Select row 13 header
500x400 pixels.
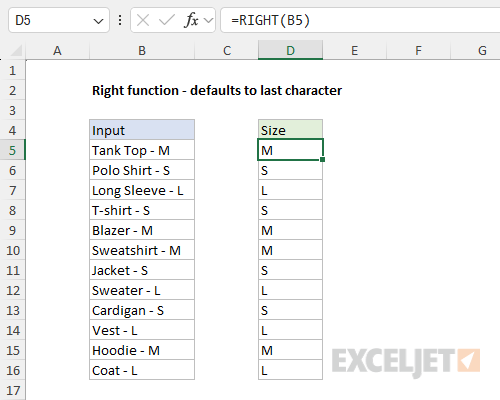pos(13,310)
